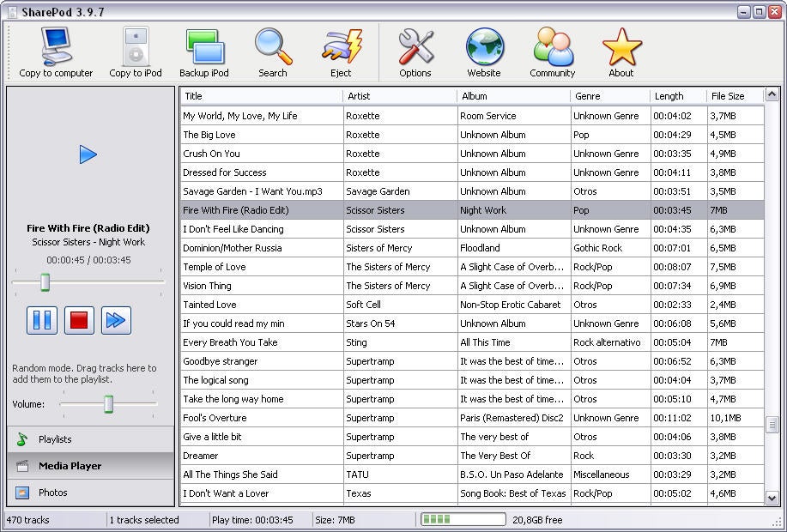Select the track Dressed for Success
The height and width of the screenshot is (532, 787).
(x=472, y=172)
